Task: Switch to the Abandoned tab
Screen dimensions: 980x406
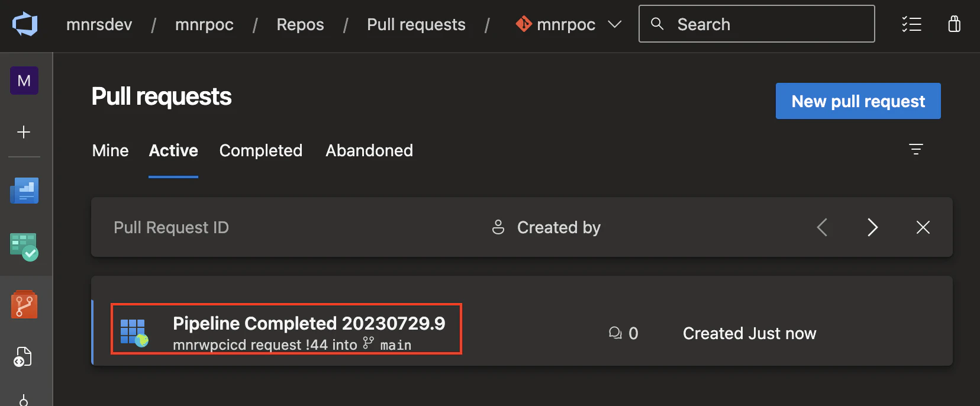Action: [x=369, y=151]
